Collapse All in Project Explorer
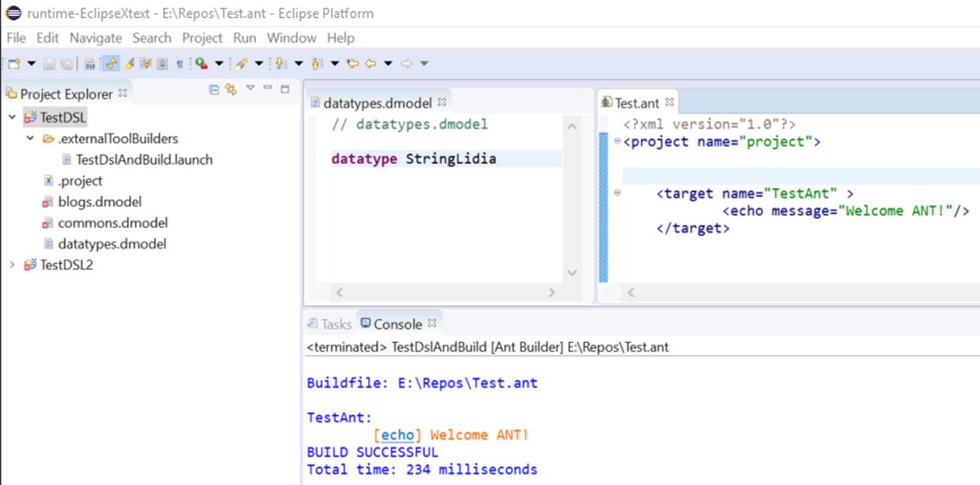 click(214, 89)
